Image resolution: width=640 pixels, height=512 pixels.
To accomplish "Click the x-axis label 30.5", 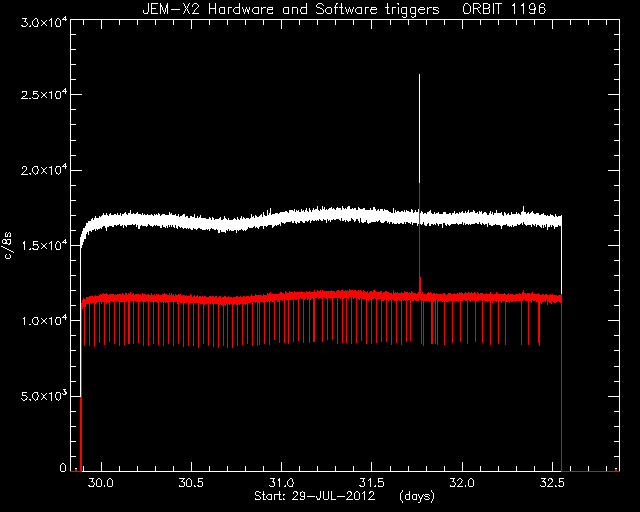I will click(191, 483).
